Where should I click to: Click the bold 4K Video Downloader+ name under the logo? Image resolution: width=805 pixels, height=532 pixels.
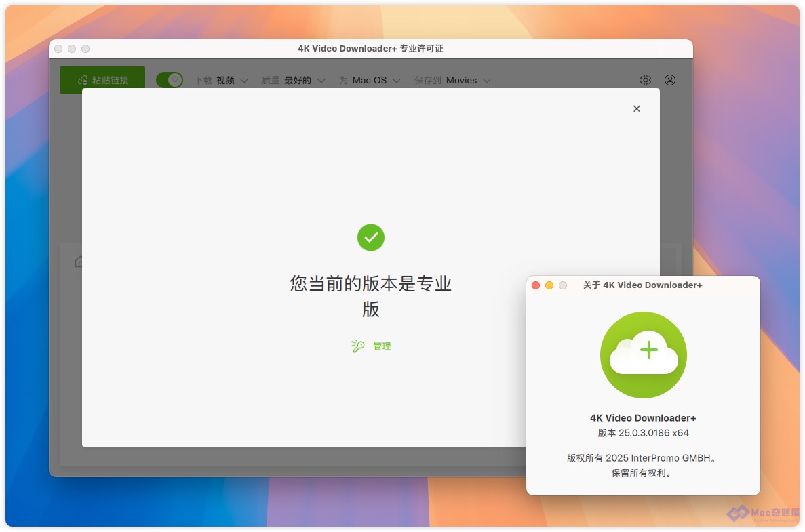pos(644,418)
